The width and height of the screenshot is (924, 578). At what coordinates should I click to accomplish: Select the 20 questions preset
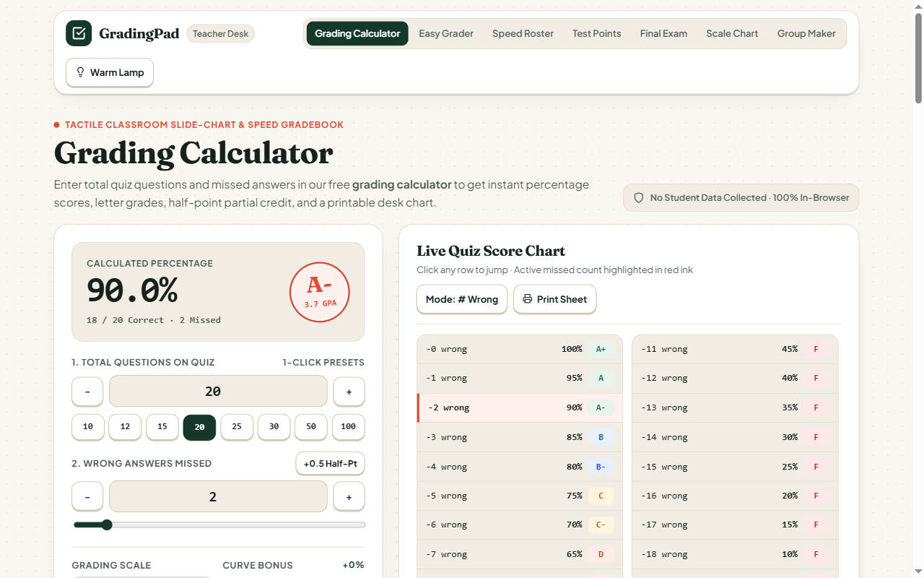tap(200, 427)
